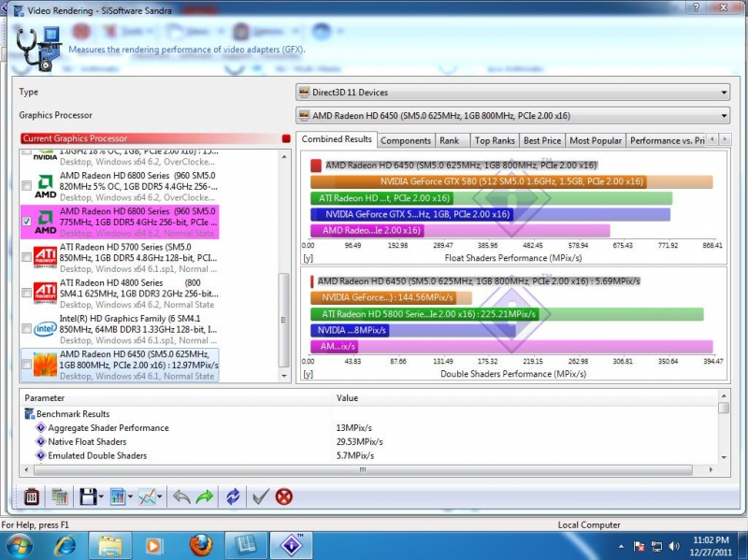The height and width of the screenshot is (560, 748).
Task: Toggle the [y] button under Double Shaders chart
Action: (309, 374)
